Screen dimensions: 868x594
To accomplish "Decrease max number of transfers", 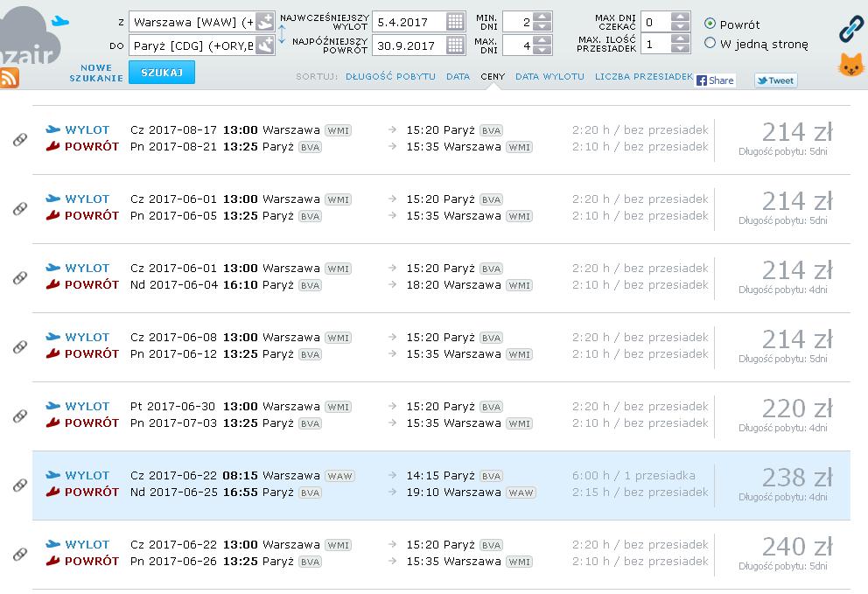I will tap(681, 49).
